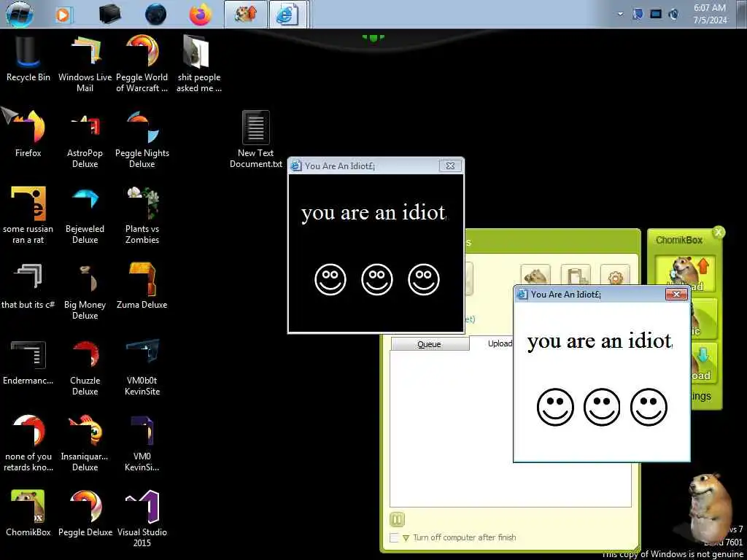Pause transfers with the ChomikBox pause button
The image size is (747, 560).
tap(397, 519)
